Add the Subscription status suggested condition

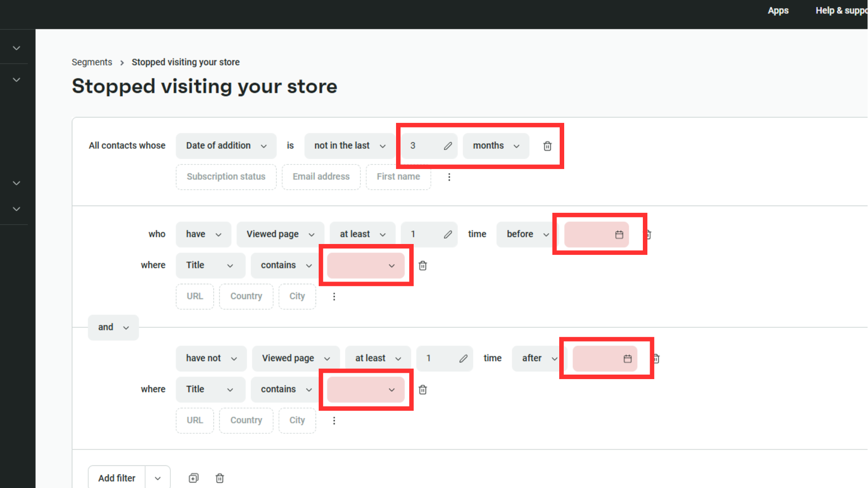point(226,177)
